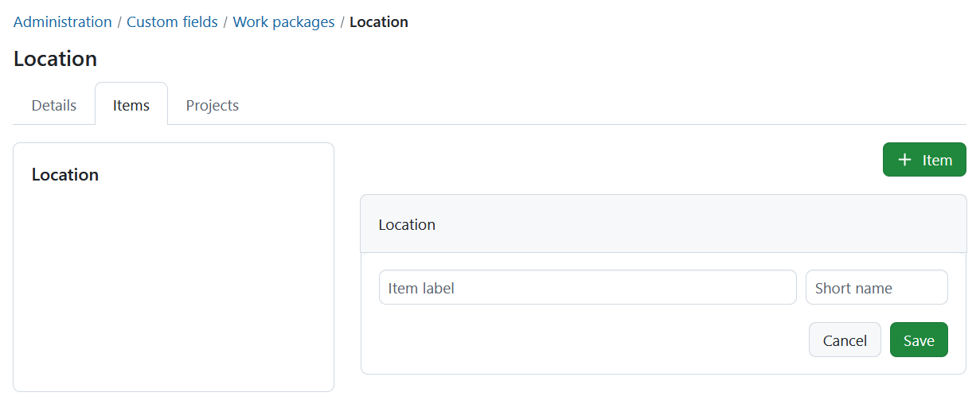
Task: Click the Item text on the add button
Action: 937,160
